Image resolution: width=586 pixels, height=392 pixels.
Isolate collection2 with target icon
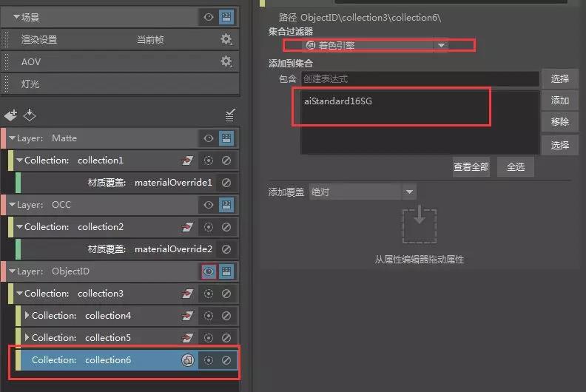point(209,227)
